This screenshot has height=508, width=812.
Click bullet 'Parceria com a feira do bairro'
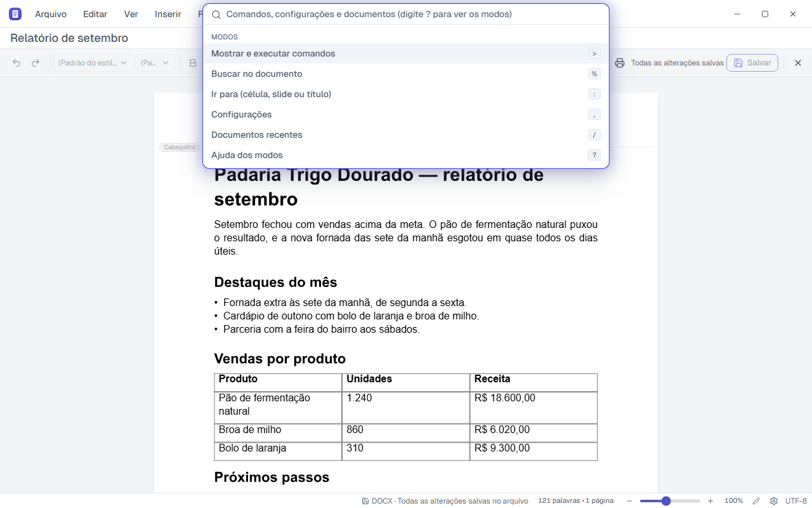point(322,330)
